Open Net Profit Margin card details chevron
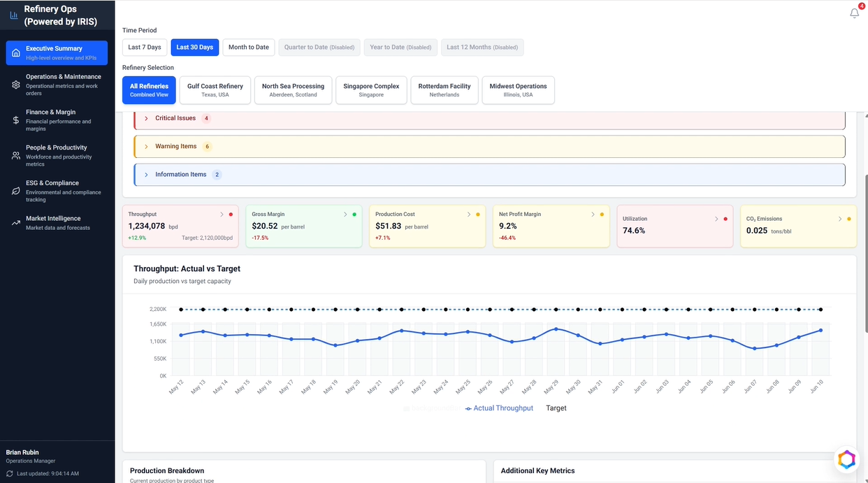868x483 pixels. click(593, 215)
